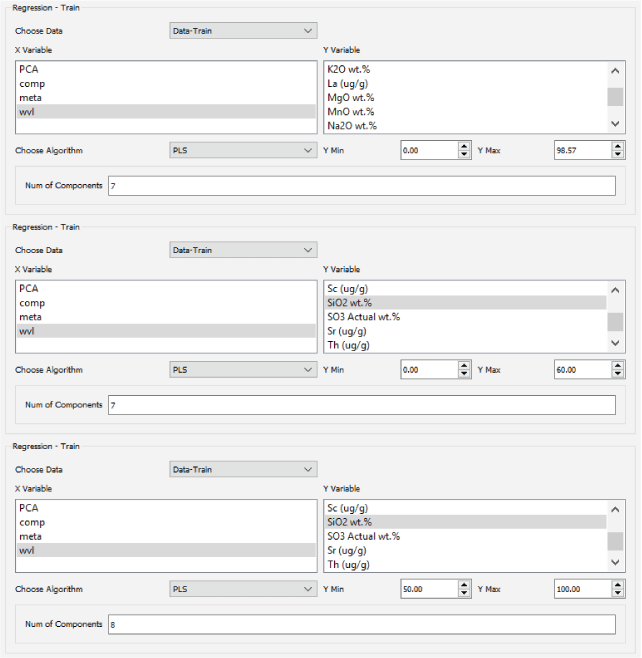
Task: Click the Y Max field showing 98.57
Action: pyautogui.click(x=581, y=150)
